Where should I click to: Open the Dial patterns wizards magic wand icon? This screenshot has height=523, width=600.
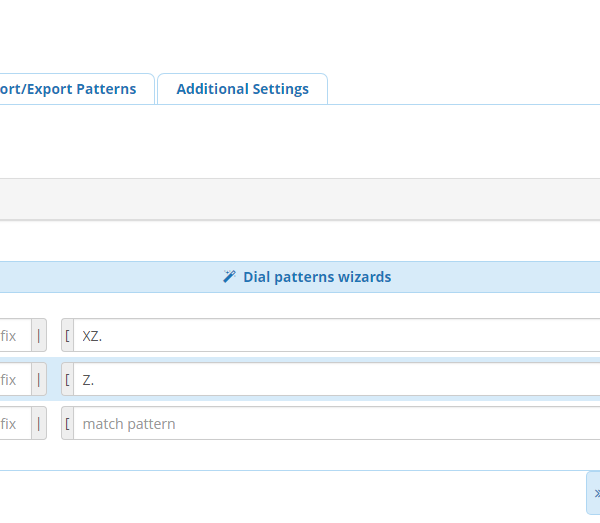tap(229, 277)
